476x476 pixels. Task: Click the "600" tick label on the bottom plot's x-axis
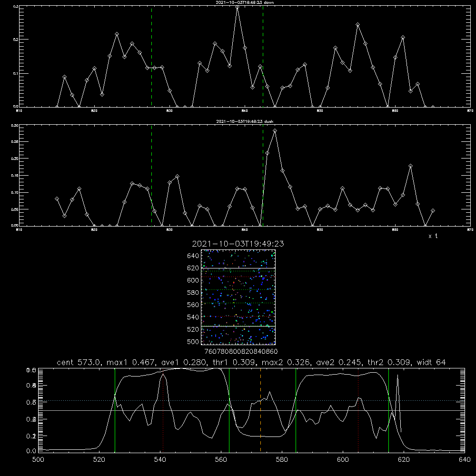coord(343,460)
